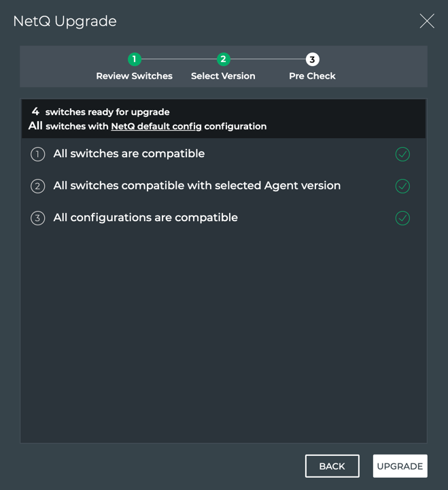Open the NetQ default config link
448x490 pixels.
pyautogui.click(x=156, y=127)
